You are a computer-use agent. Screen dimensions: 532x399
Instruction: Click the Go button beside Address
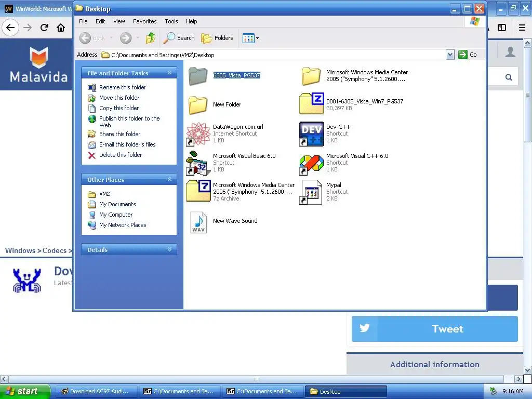(468, 55)
